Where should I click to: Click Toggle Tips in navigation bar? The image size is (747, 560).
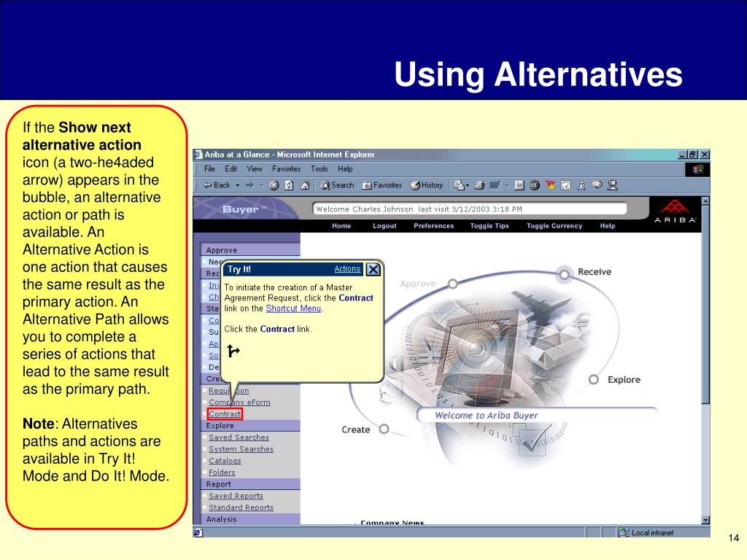pos(489,226)
